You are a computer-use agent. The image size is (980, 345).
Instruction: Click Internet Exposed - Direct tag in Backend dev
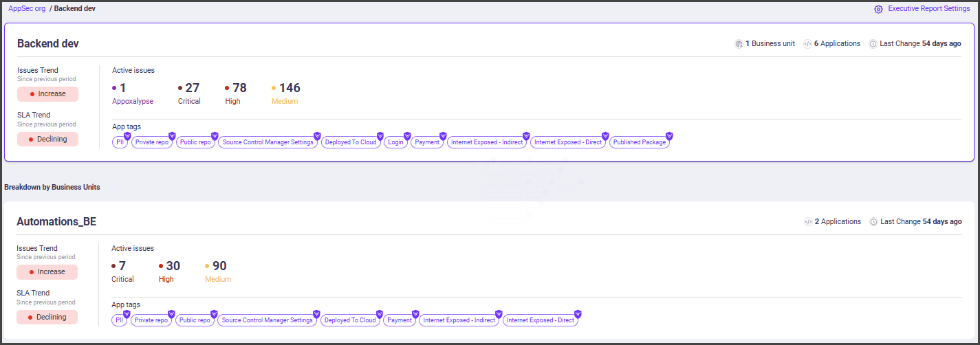[567, 143]
